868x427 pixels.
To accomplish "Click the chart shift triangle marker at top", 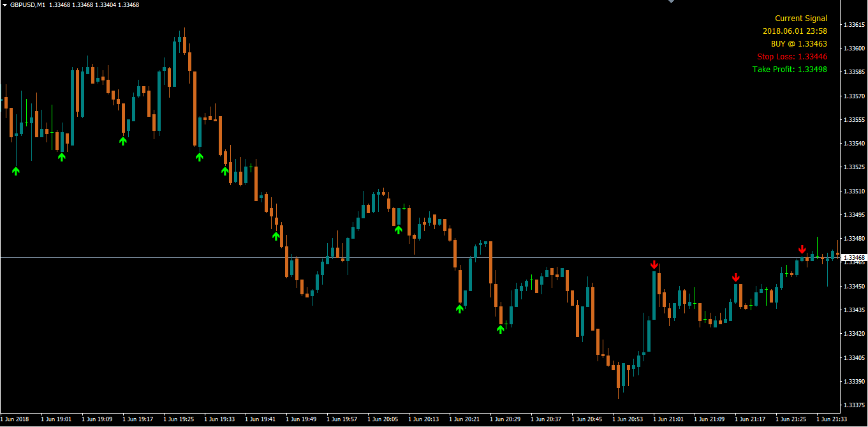I will click(x=670, y=2).
